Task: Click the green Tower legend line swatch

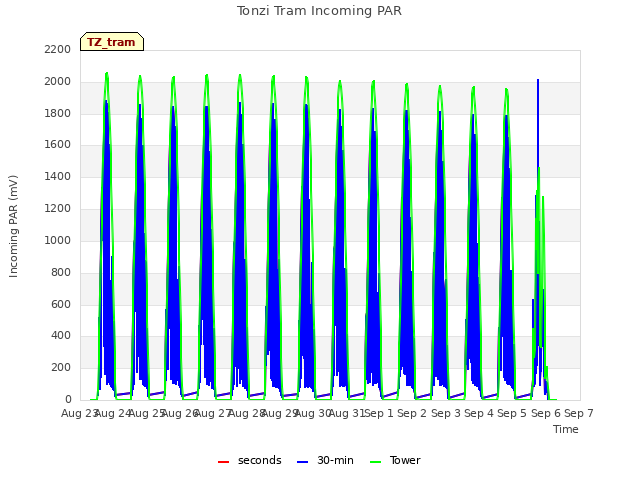Action: tap(375, 462)
